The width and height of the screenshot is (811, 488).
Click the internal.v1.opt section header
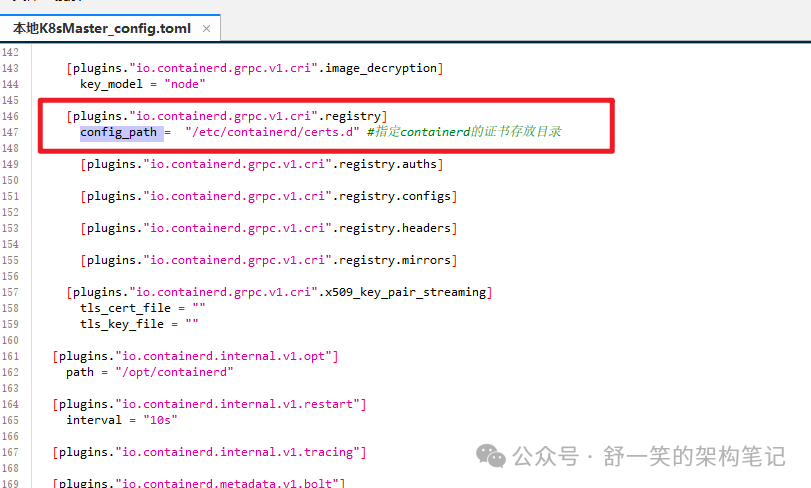tap(196, 357)
